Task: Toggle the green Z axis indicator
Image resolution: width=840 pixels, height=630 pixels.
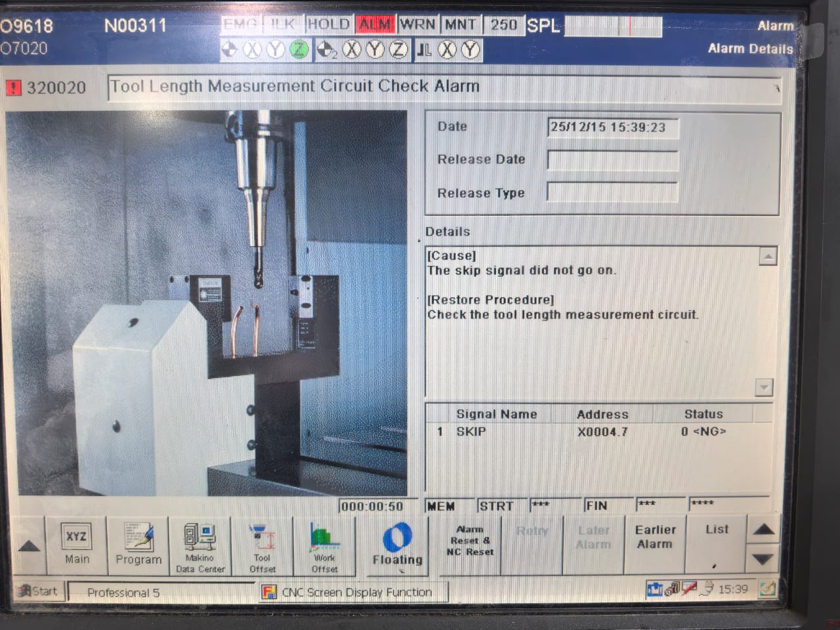Action: (299, 50)
